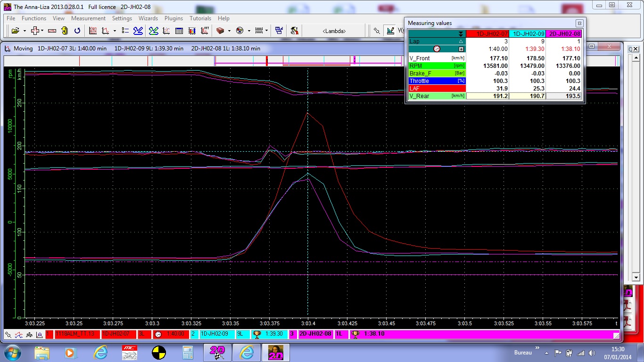644x362 pixels.
Task: Click the brown box toolbar icon
Action: click(220, 31)
